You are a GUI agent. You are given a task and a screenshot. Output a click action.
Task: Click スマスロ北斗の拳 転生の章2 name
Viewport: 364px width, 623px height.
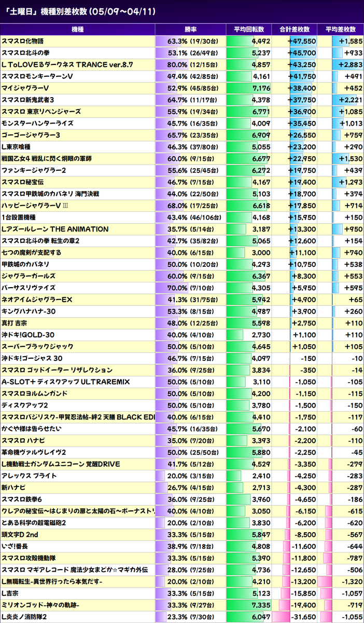tap(40, 241)
